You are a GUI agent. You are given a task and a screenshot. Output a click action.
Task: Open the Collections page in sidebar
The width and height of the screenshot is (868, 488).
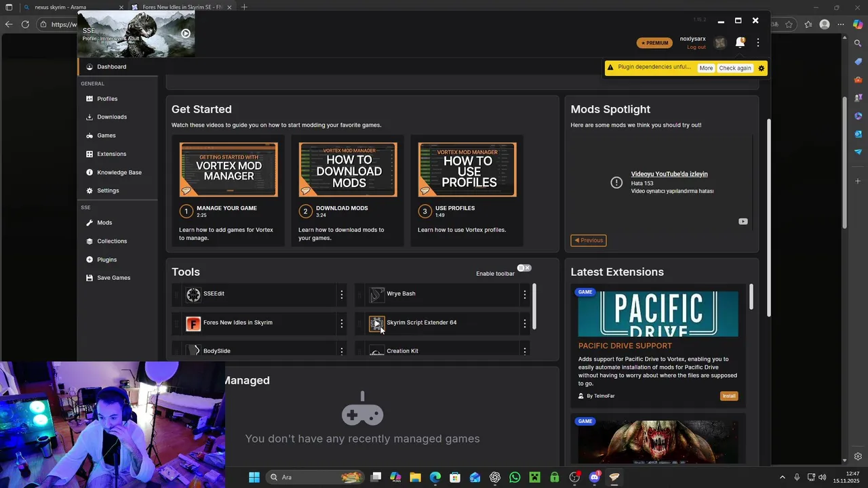coord(117,241)
